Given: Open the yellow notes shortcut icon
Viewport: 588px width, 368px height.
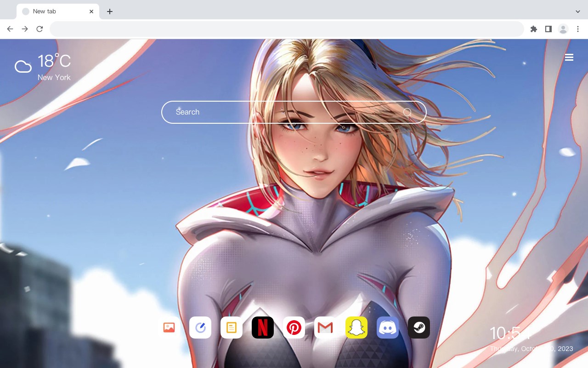Looking at the screenshot, I should pyautogui.click(x=232, y=328).
